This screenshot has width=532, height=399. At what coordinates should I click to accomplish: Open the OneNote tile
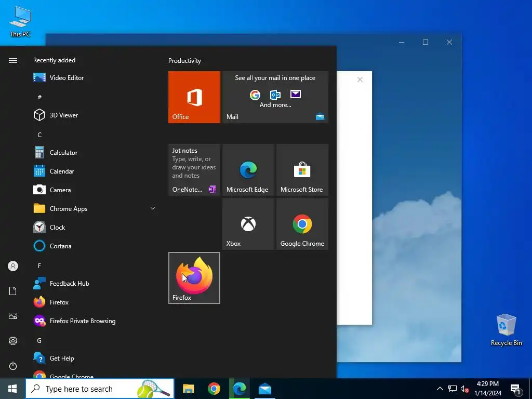point(194,170)
